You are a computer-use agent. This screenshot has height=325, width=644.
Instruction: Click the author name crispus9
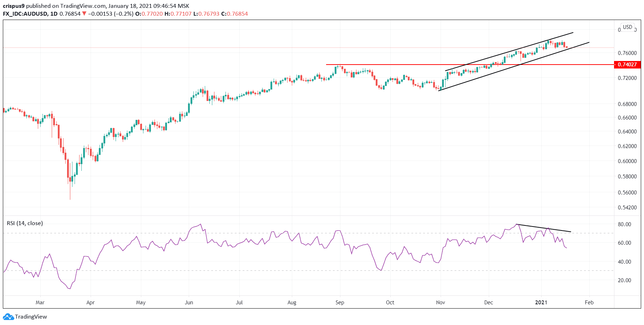pos(14,6)
